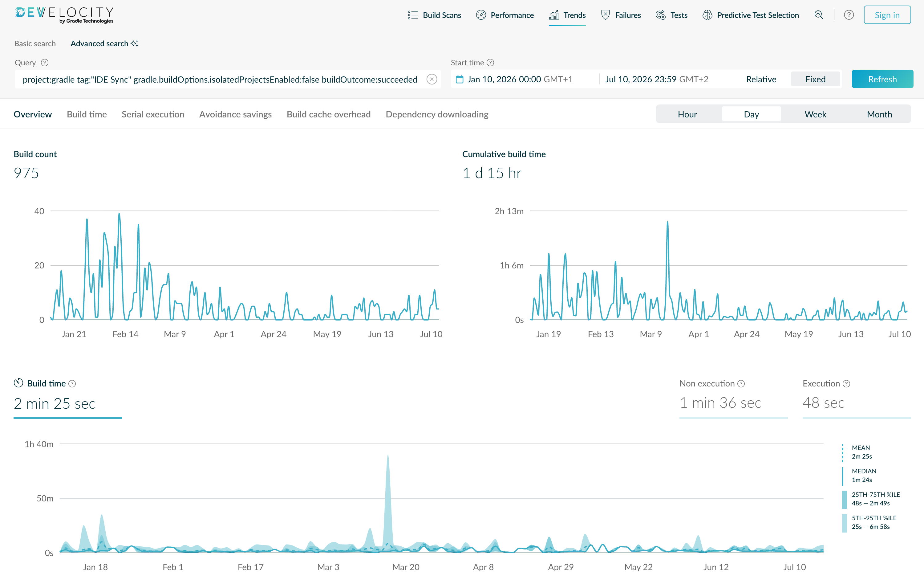Click the Tests gear icon

point(661,15)
